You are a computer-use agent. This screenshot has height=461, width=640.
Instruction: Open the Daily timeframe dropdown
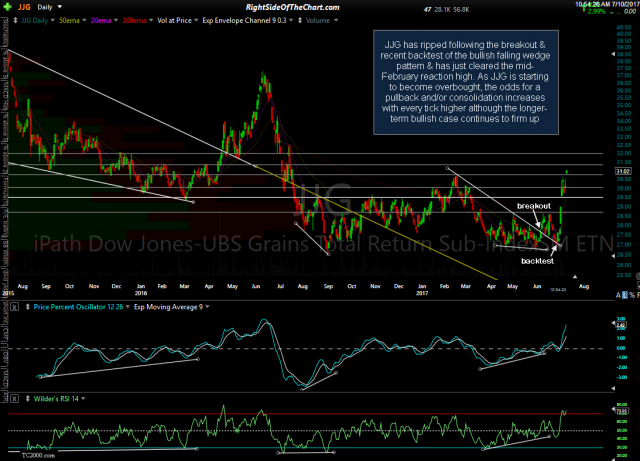(60, 7)
